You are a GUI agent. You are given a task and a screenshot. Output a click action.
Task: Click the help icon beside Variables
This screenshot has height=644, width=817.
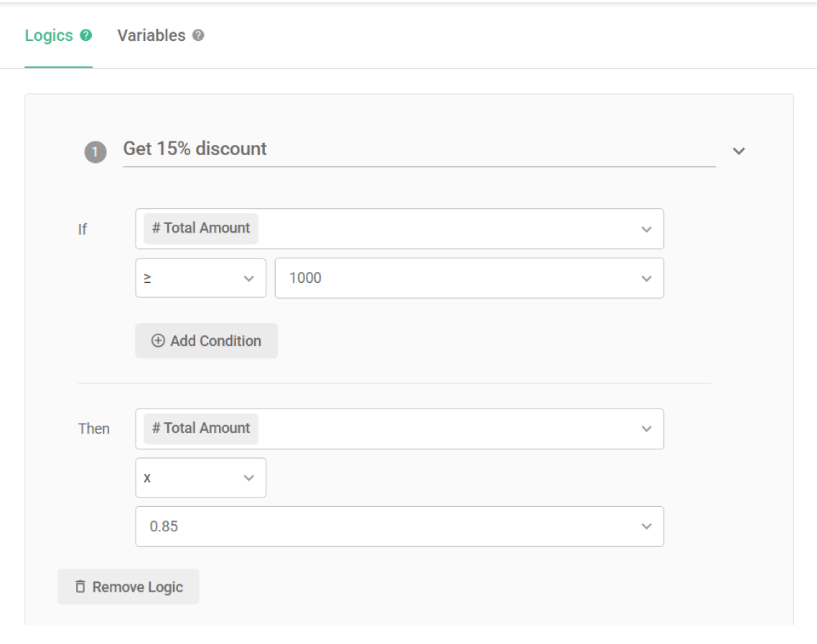click(199, 35)
